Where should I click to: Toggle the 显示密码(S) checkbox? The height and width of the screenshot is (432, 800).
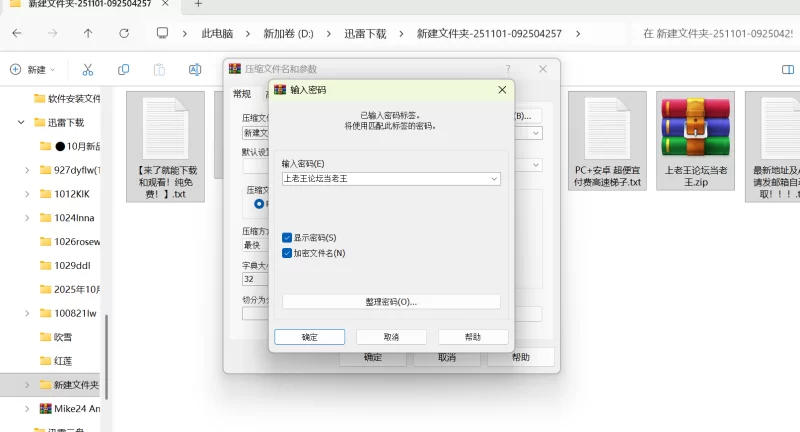pos(287,238)
